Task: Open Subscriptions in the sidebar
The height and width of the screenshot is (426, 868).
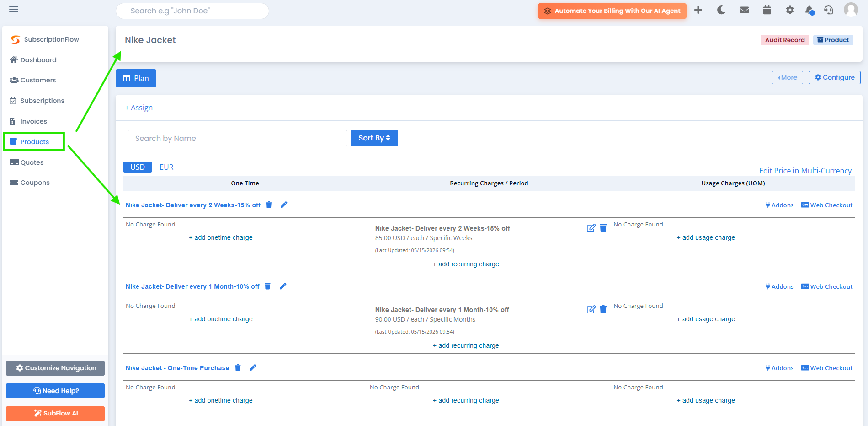Action: tap(37, 101)
